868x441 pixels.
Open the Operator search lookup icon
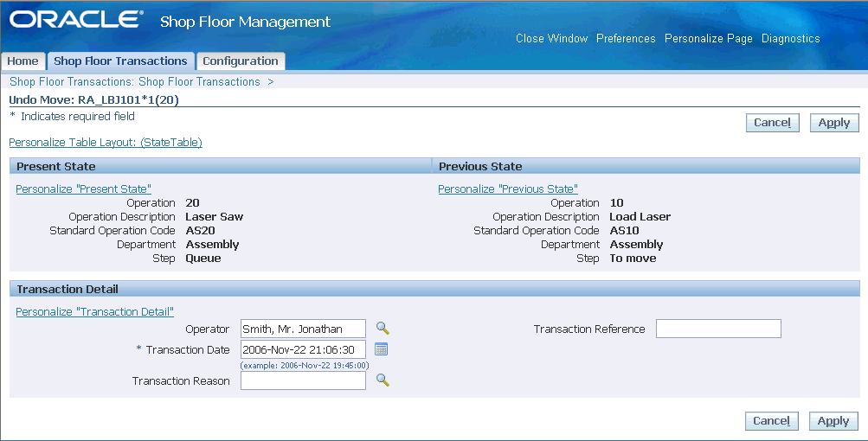click(383, 328)
